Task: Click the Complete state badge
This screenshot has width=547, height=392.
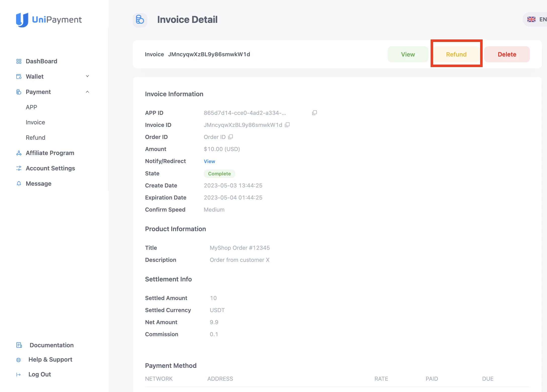Action: point(219,174)
